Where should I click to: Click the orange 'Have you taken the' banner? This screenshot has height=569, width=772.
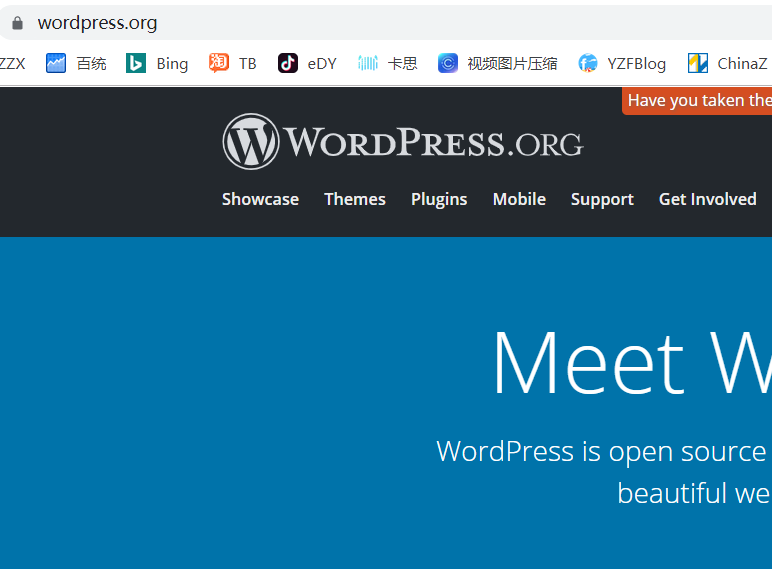tap(698, 100)
